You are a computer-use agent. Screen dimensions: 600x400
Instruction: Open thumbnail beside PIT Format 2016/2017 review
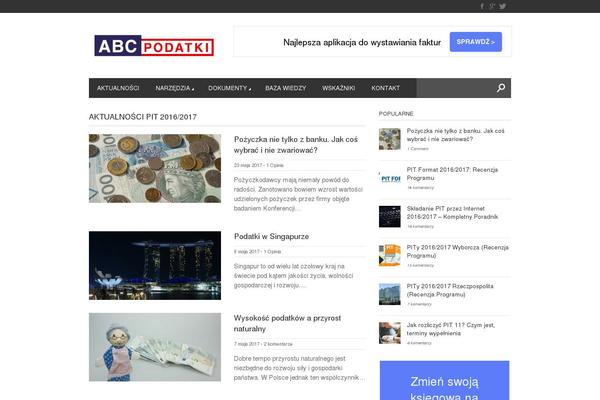click(389, 176)
